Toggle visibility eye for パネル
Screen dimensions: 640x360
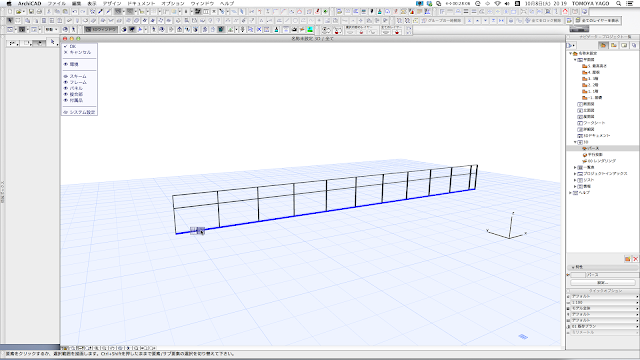click(x=66, y=88)
